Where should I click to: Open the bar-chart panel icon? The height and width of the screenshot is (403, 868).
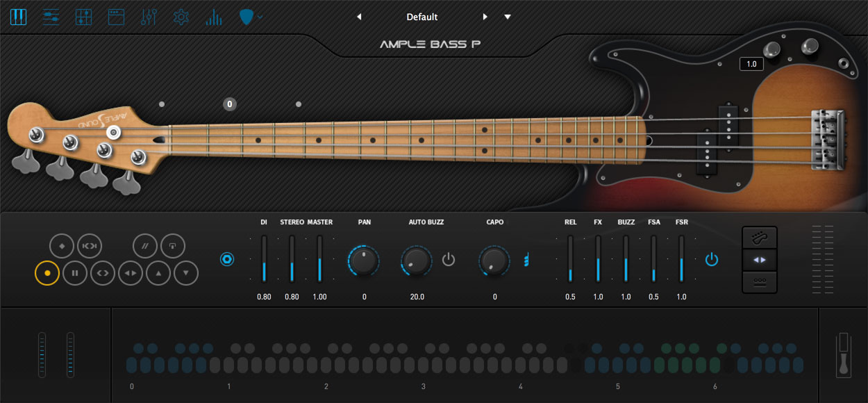[213, 17]
